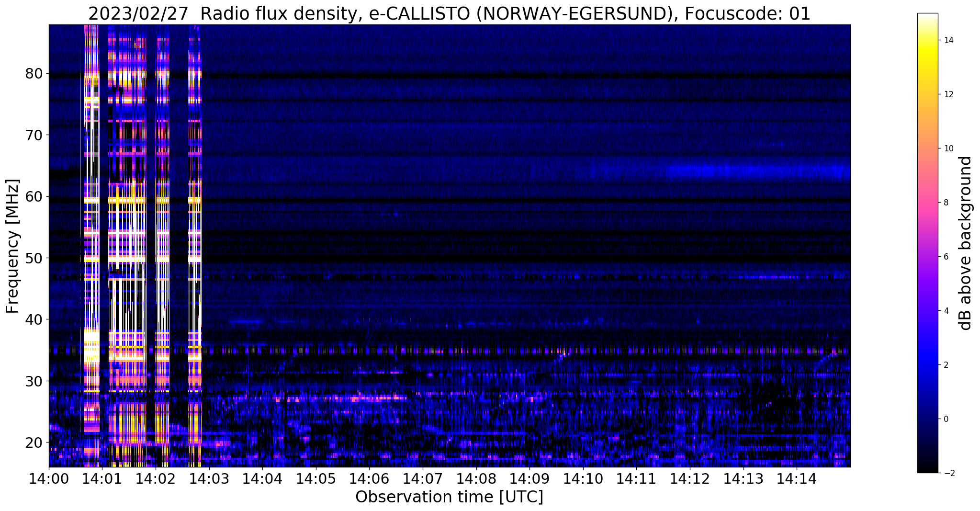Click the colorbar tick value 10
Viewport: 980px width, 511px height.
click(x=948, y=148)
